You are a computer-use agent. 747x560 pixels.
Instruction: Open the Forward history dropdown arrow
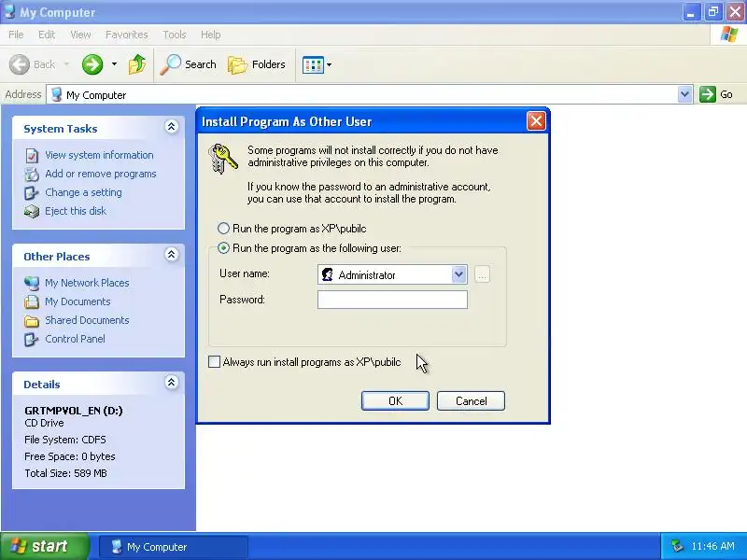114,64
